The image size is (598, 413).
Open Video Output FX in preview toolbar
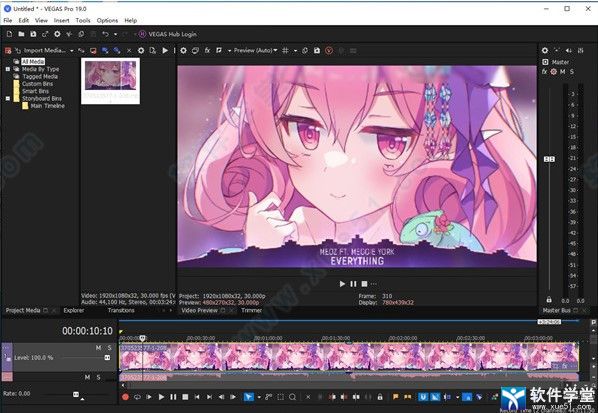coord(207,50)
